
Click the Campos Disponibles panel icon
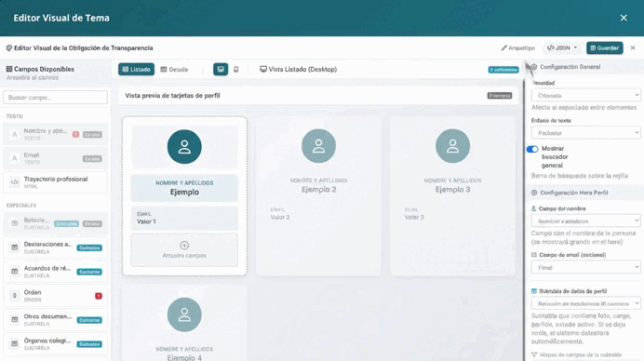pos(9,69)
